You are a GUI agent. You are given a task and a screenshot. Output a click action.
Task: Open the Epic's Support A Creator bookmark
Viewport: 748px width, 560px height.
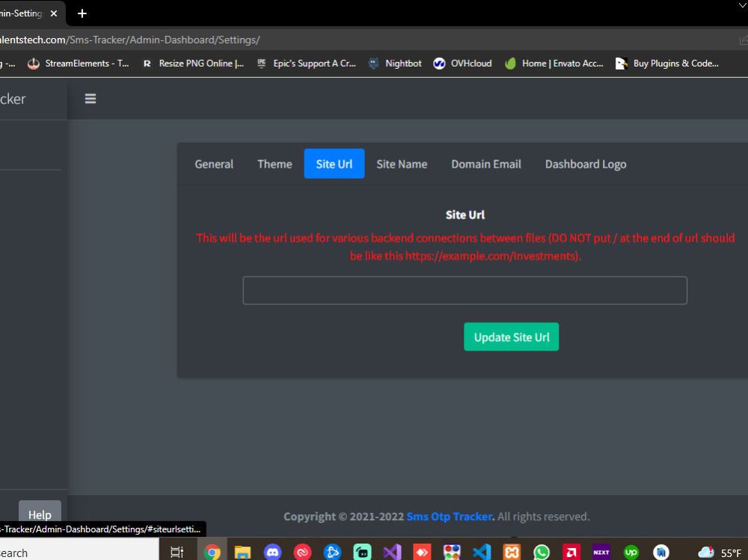click(x=306, y=64)
